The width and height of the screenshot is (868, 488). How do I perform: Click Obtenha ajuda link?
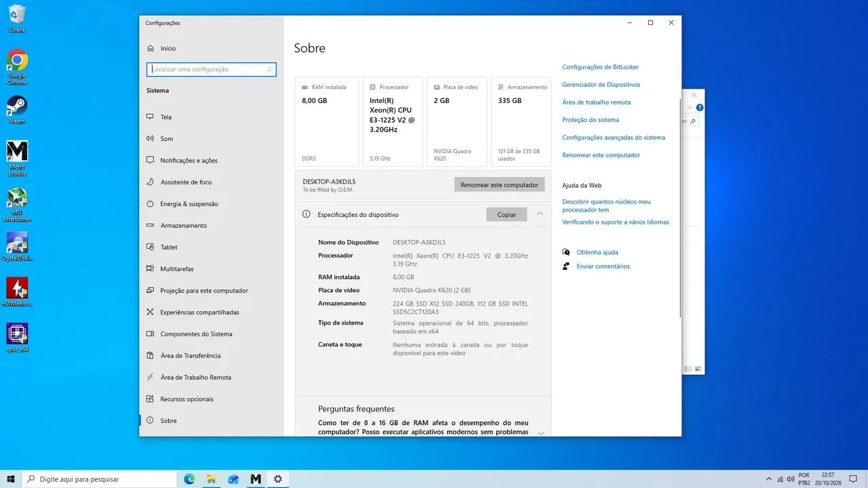pyautogui.click(x=597, y=252)
